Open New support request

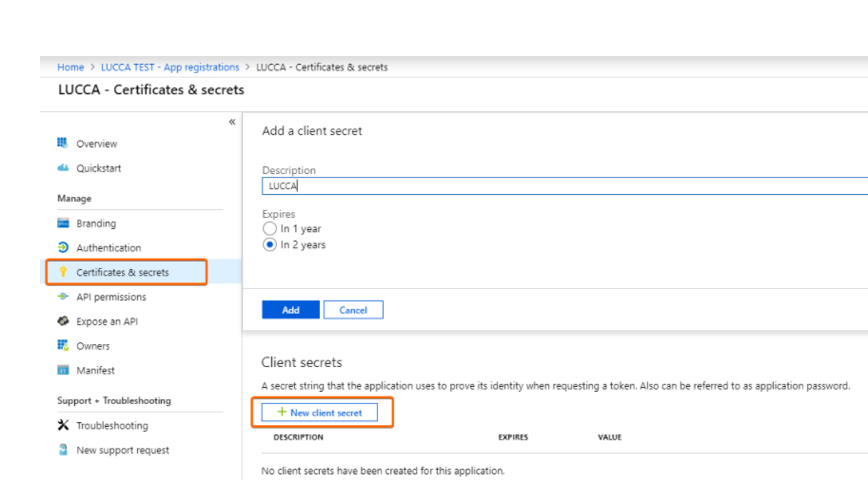(x=123, y=450)
